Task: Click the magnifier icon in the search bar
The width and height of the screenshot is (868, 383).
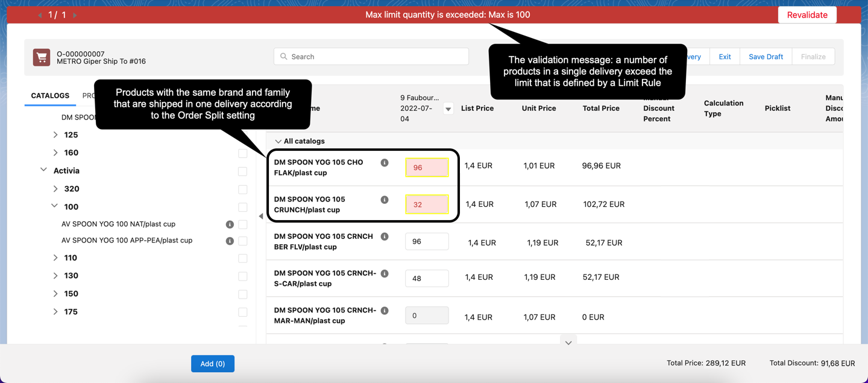Action: pos(283,56)
